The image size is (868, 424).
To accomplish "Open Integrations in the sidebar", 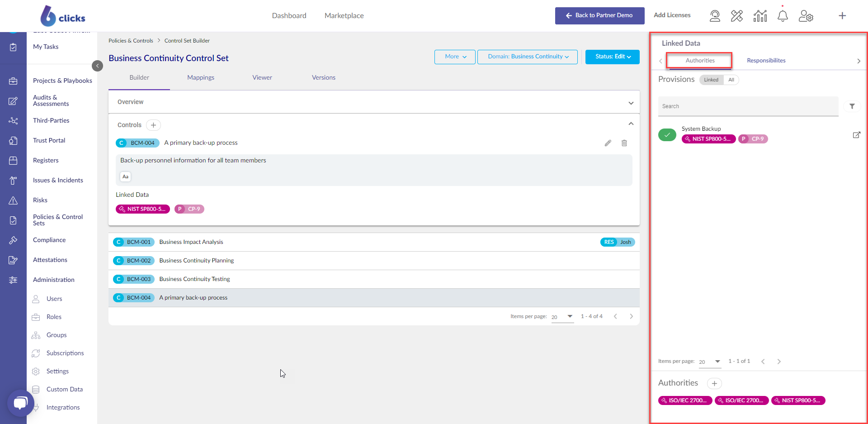I will tap(63, 408).
